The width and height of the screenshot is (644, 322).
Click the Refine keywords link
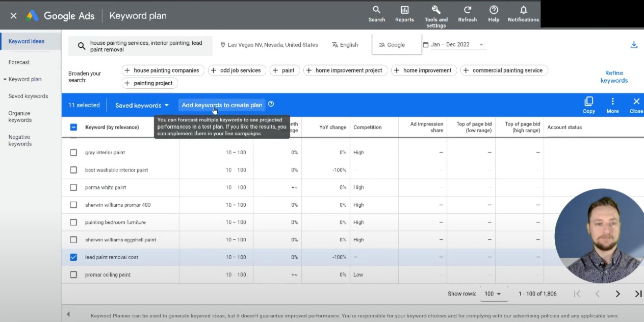pos(614,77)
